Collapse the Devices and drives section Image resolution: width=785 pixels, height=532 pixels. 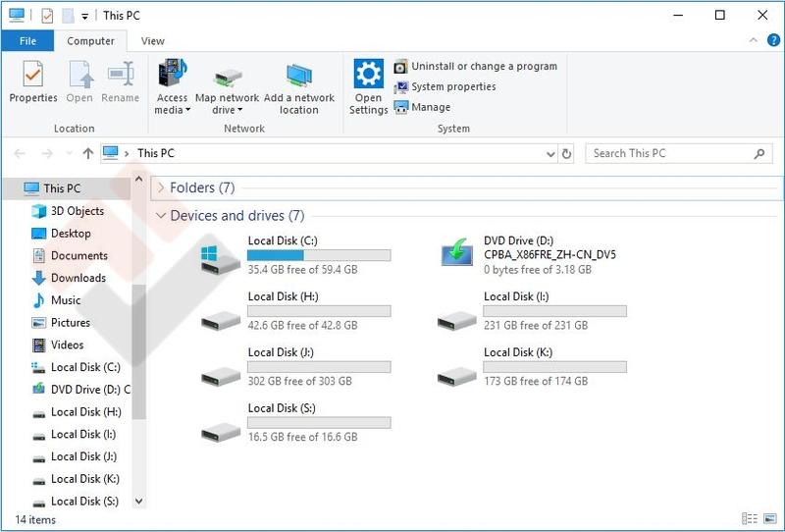click(x=162, y=216)
